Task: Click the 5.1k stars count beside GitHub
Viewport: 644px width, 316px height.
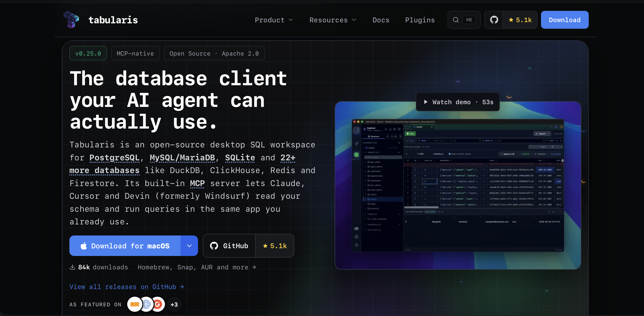Action: 275,246
